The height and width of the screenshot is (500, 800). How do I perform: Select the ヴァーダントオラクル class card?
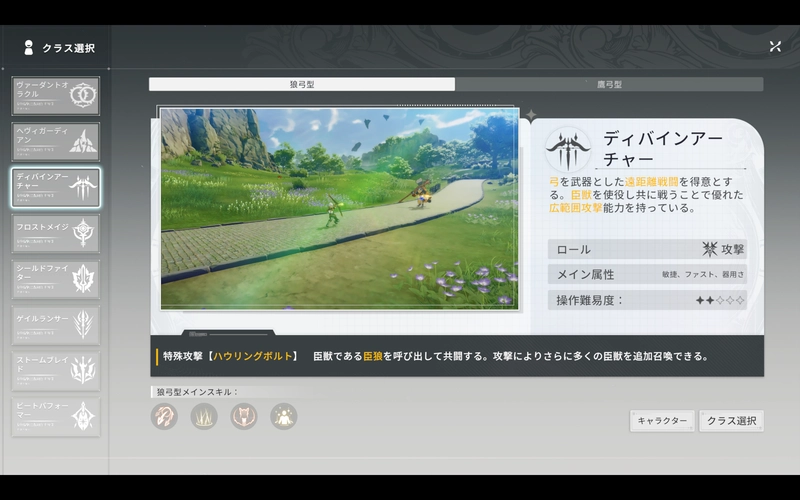tap(56, 96)
